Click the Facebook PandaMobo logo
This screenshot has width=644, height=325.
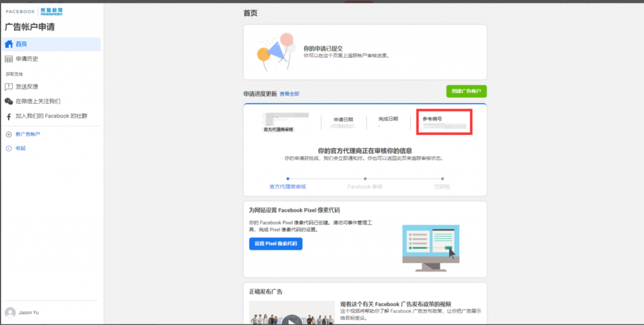point(34,11)
